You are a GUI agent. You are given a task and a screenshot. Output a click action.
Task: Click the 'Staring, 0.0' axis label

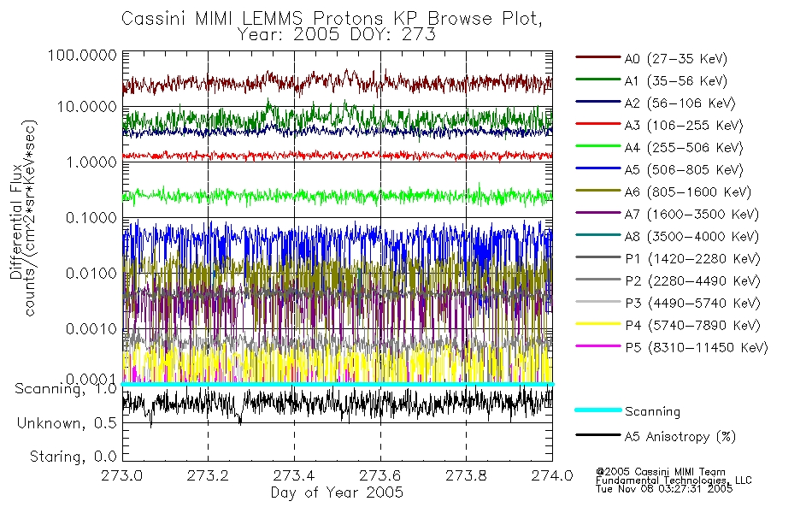tap(73, 457)
